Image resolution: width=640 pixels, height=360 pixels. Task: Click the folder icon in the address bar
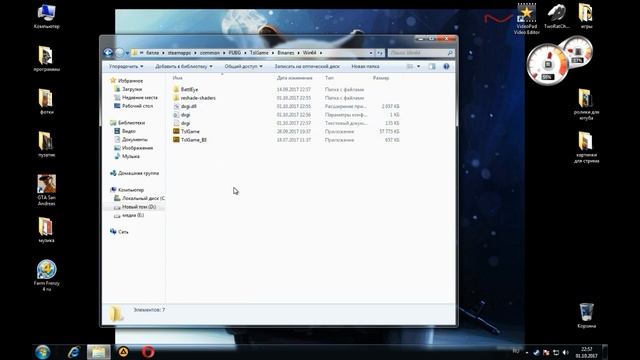[135, 53]
